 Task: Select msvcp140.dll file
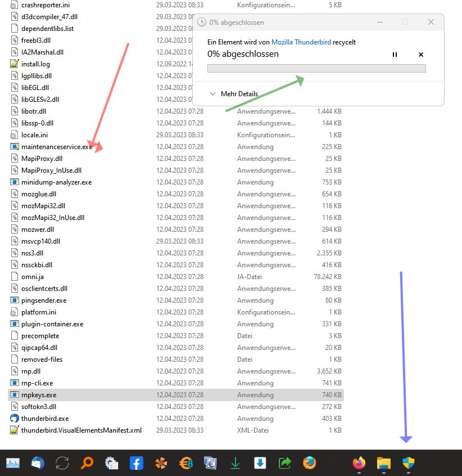(40, 241)
